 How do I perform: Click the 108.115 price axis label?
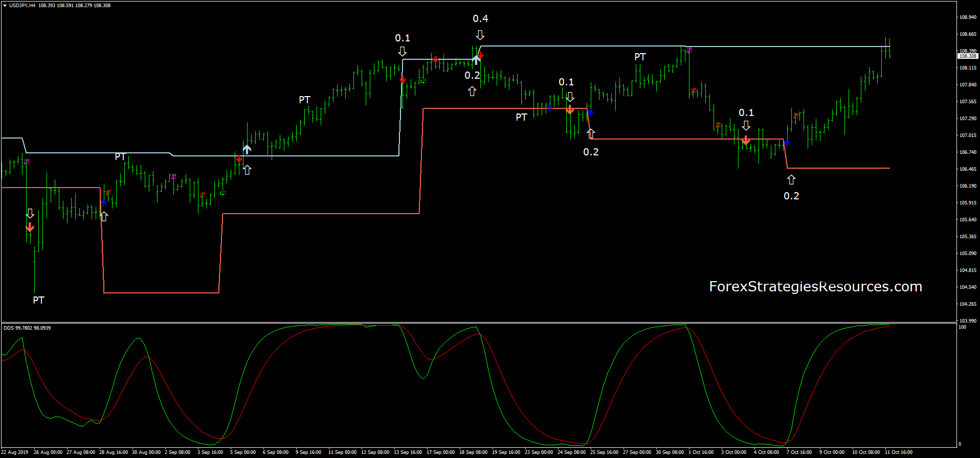[968, 68]
